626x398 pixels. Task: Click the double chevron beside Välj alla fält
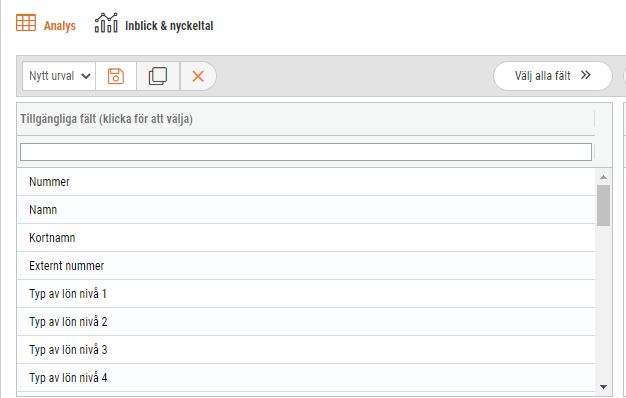[x=586, y=75]
